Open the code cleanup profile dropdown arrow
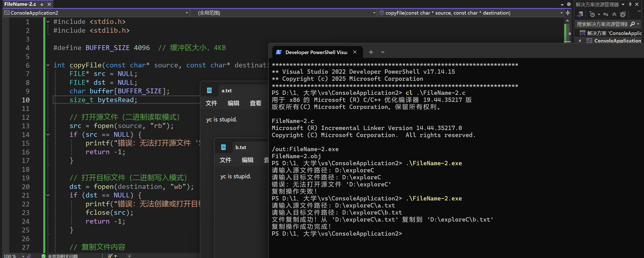Screen dimensions: 644x258 [116, 256]
